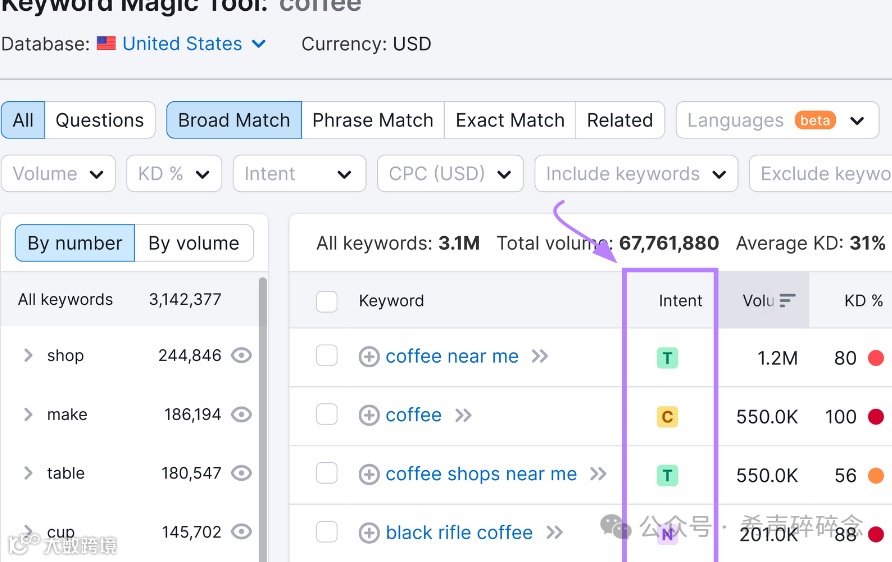Click the red KD difficulty dot for coffee
This screenshot has height=562, width=892.
[876, 416]
